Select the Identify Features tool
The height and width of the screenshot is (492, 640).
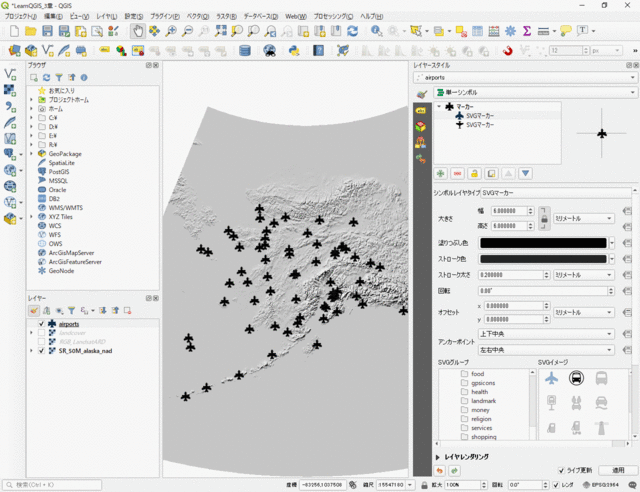[376, 31]
